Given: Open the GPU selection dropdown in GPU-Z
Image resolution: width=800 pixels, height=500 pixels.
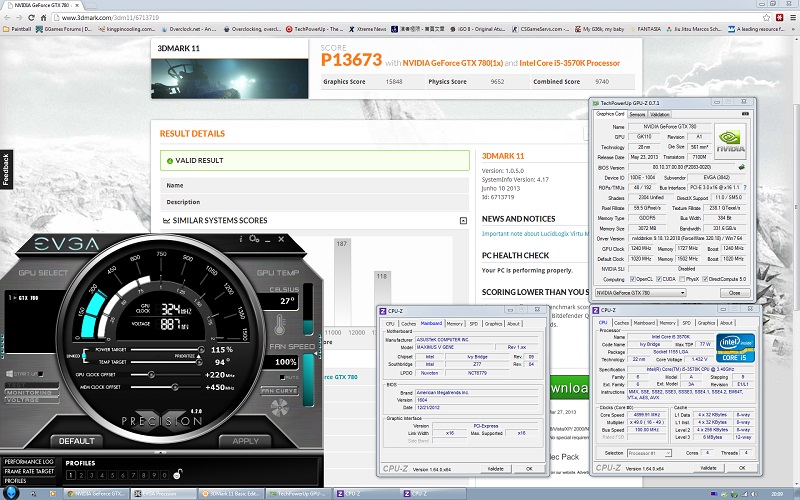Looking at the screenshot, I should pos(640,293).
